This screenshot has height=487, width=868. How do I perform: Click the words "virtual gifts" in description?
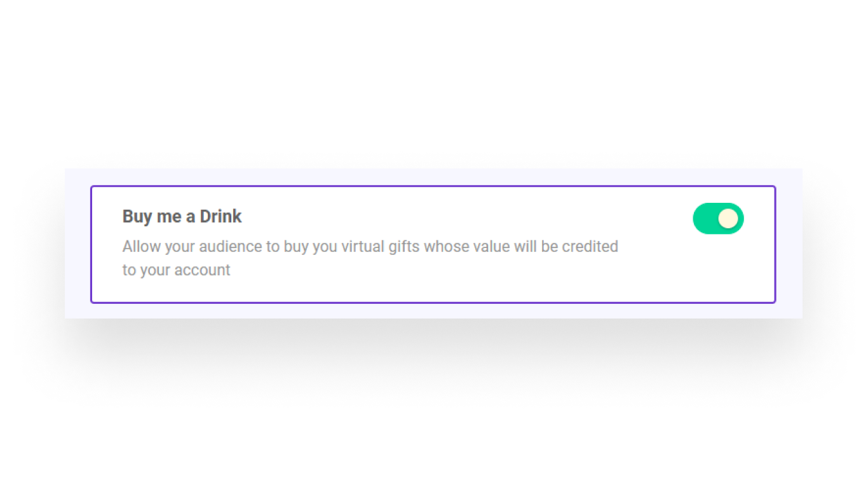click(x=381, y=246)
